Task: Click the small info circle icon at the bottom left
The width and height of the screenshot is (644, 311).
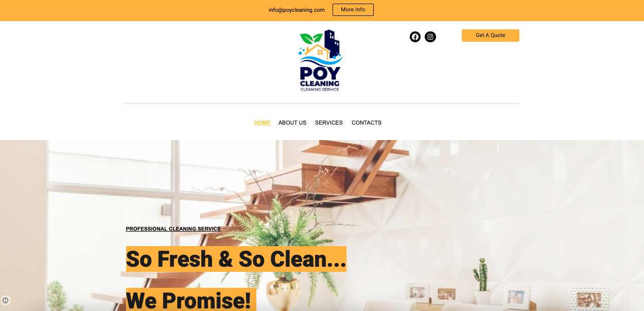Action: 5,301
